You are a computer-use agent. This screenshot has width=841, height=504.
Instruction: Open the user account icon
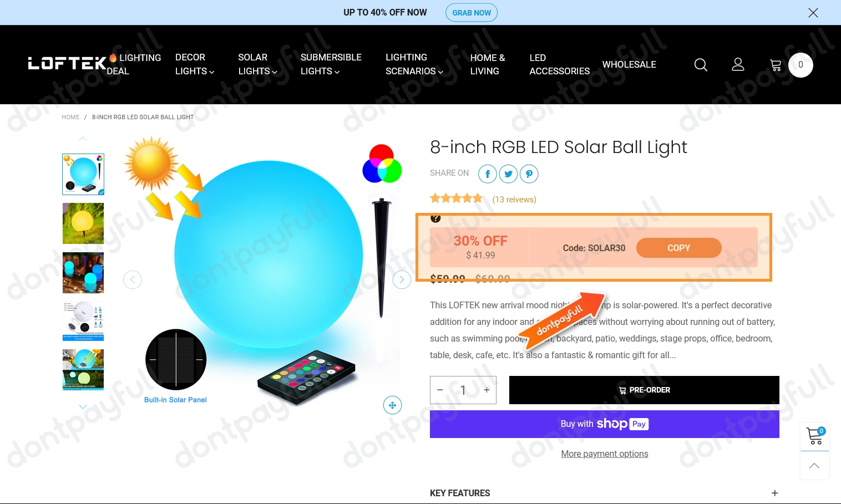(x=738, y=65)
